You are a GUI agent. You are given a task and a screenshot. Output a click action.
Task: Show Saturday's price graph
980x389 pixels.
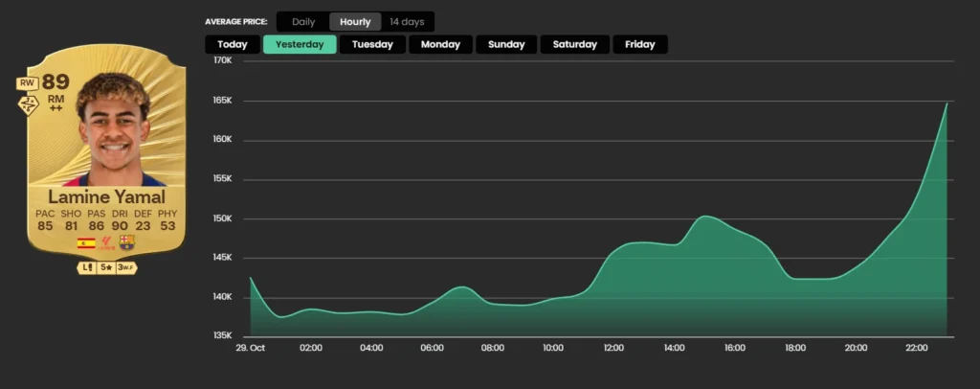pos(575,44)
